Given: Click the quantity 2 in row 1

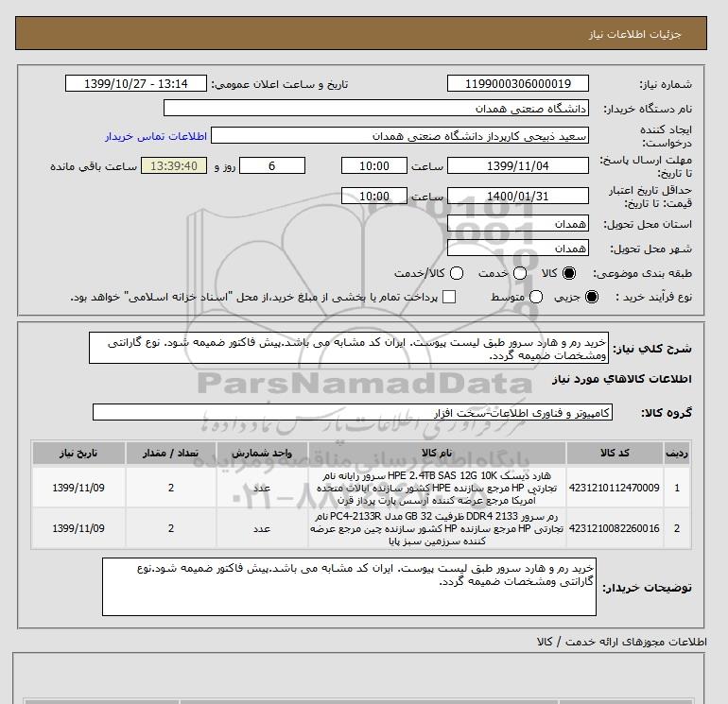Looking at the screenshot, I should point(171,488).
